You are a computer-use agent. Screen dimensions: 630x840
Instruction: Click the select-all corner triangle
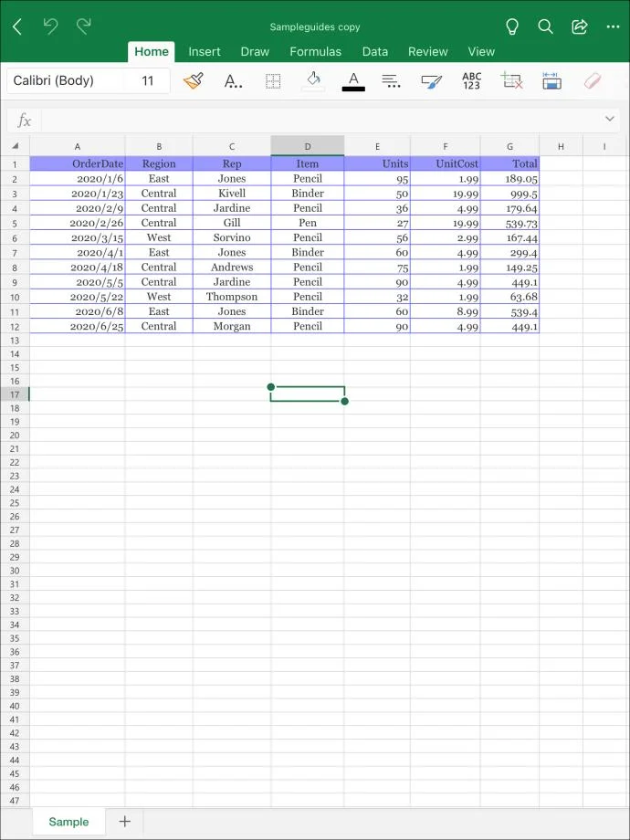[x=15, y=146]
